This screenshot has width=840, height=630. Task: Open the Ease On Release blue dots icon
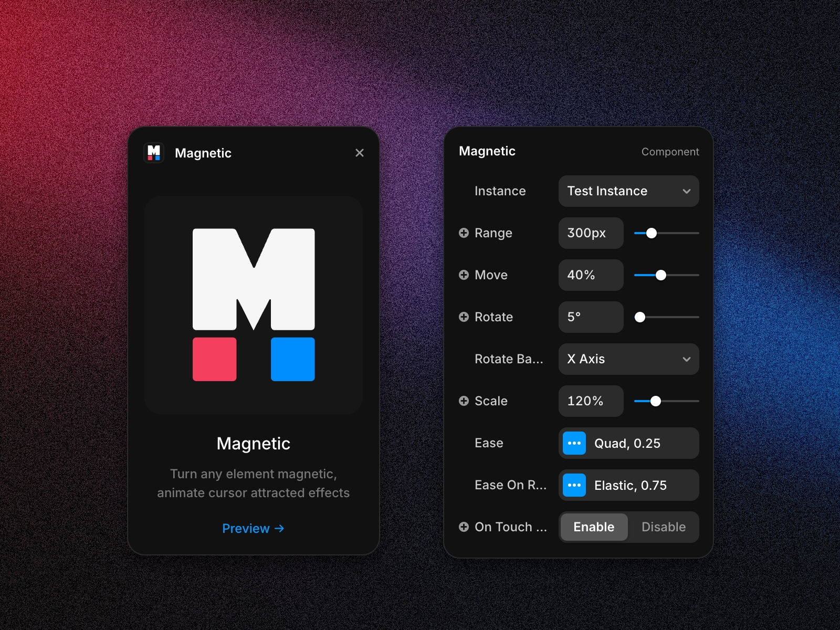[574, 485]
